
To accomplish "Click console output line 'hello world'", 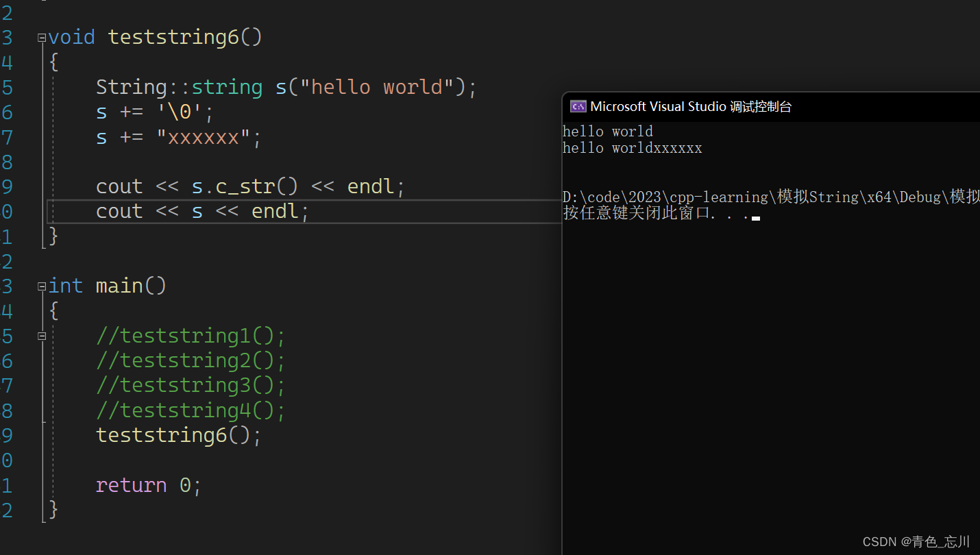I will point(608,132).
